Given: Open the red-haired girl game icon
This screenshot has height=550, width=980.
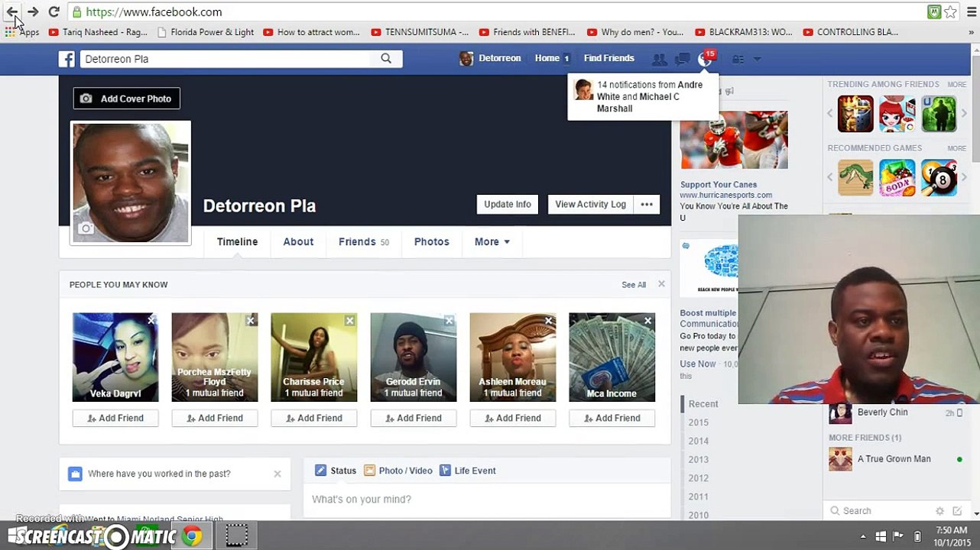Looking at the screenshot, I should pyautogui.click(x=897, y=114).
